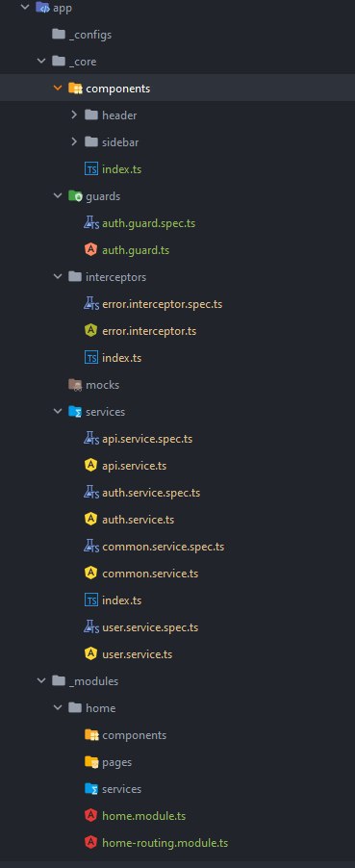The height and width of the screenshot is (868, 355).
Task: Expand the sidebar folder chevron
Action: pos(74,141)
